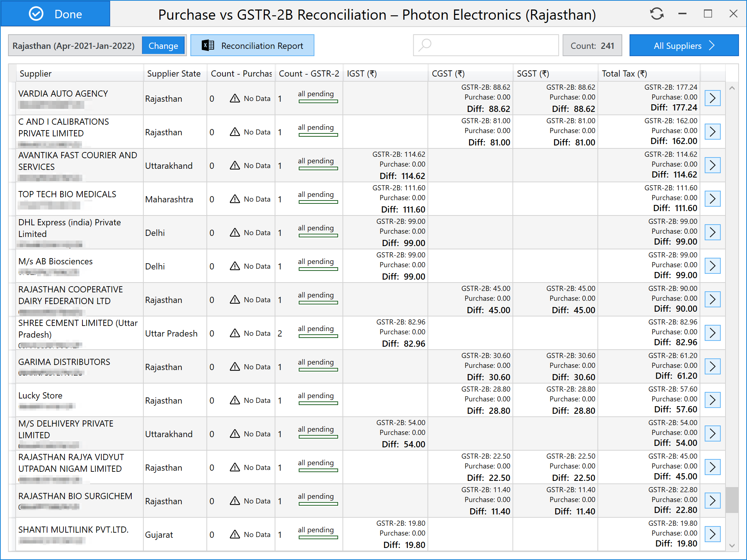This screenshot has height=560, width=747.
Task: Click warning icon for VARDIA AUTO AGENCY
Action: pyautogui.click(x=235, y=98)
